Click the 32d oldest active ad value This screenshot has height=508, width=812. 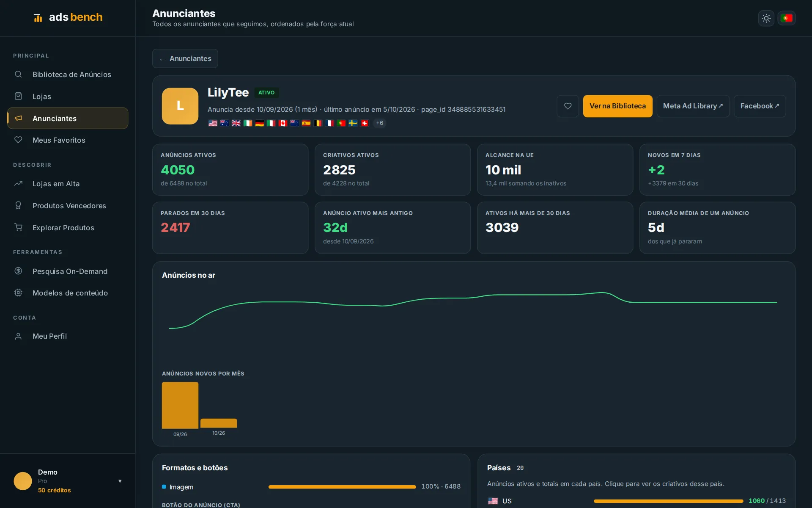coord(335,227)
